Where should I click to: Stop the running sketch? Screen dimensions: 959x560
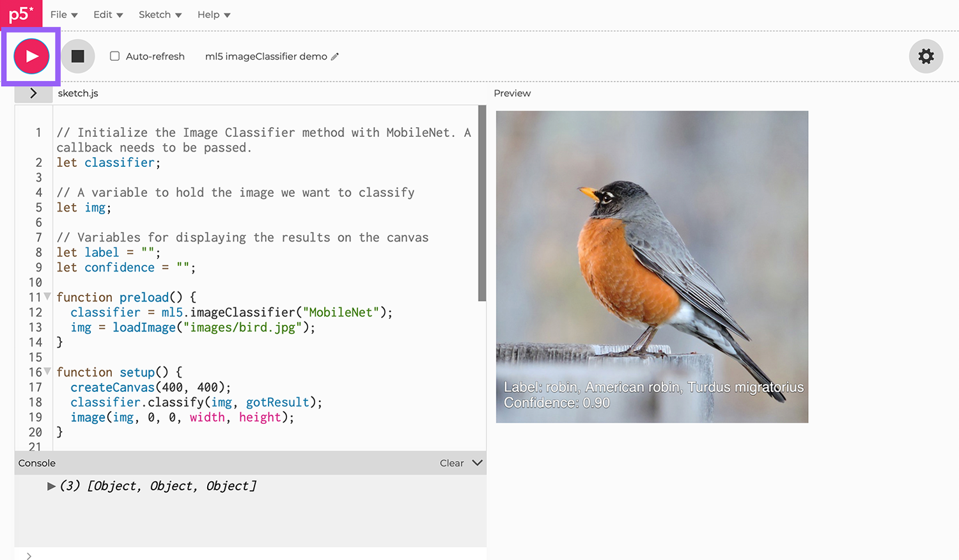[77, 56]
